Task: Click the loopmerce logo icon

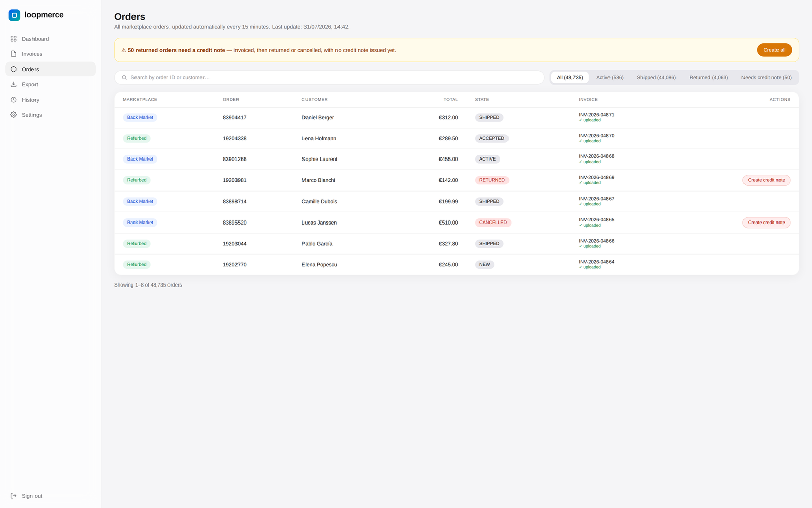Action: (14, 15)
